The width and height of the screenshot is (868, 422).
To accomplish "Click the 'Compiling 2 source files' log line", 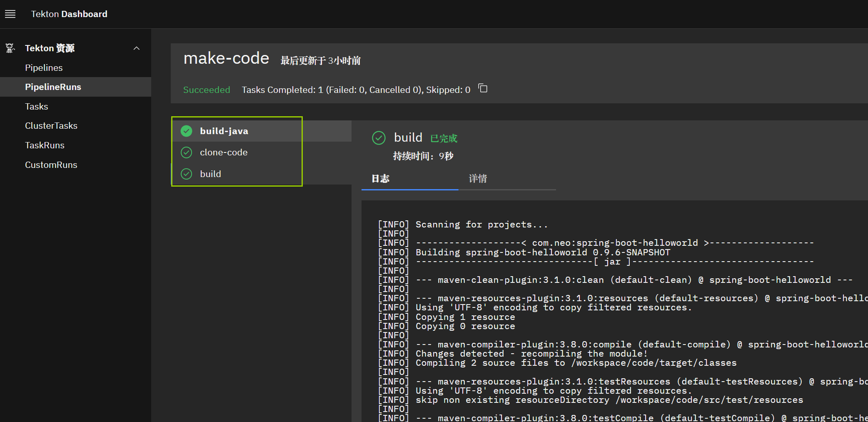I will (x=557, y=363).
